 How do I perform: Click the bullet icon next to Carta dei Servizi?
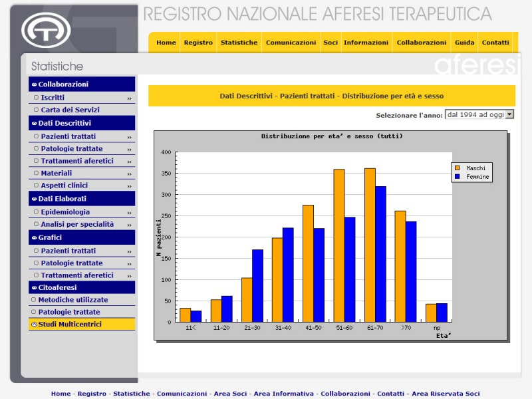pyautogui.click(x=37, y=110)
